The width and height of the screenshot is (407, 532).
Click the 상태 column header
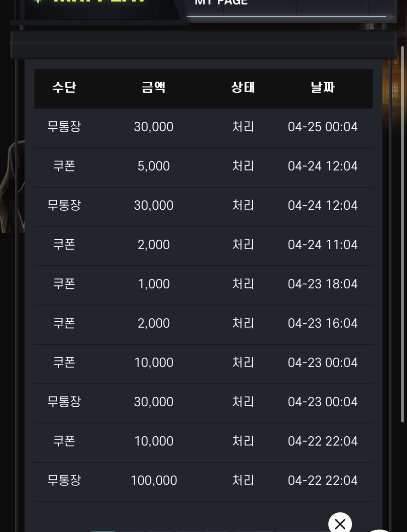243,87
